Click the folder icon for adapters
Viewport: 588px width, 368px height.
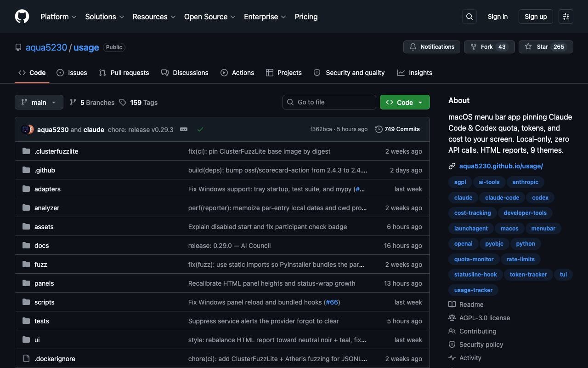26,189
